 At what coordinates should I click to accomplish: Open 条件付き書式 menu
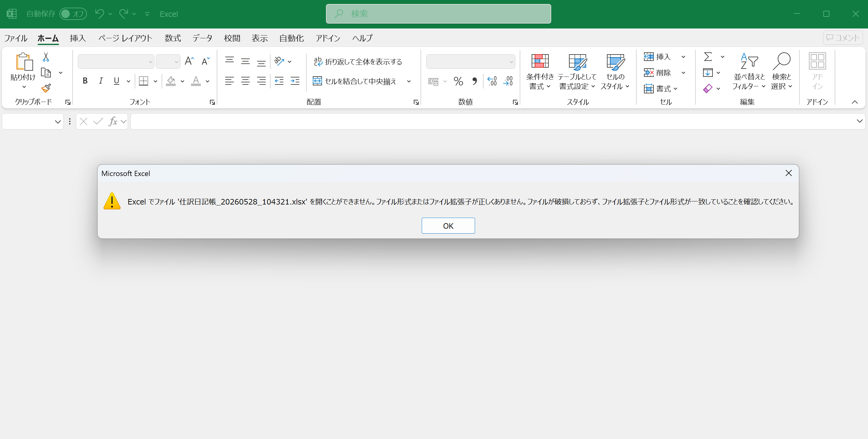click(x=540, y=72)
